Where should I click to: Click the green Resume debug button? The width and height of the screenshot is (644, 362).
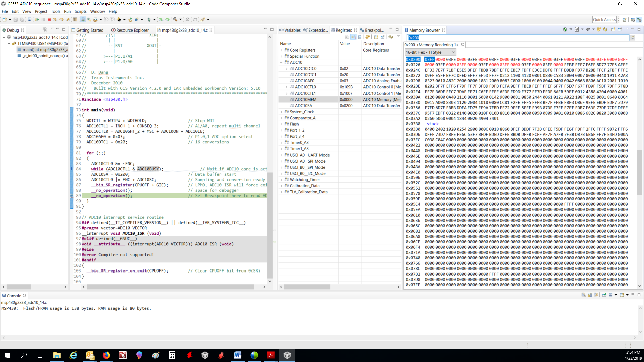[x=37, y=20]
